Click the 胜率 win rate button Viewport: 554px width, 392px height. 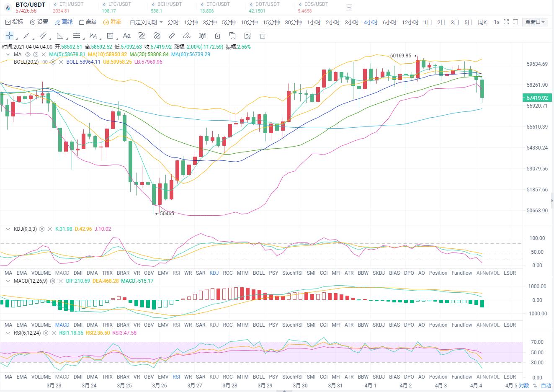click(113, 22)
